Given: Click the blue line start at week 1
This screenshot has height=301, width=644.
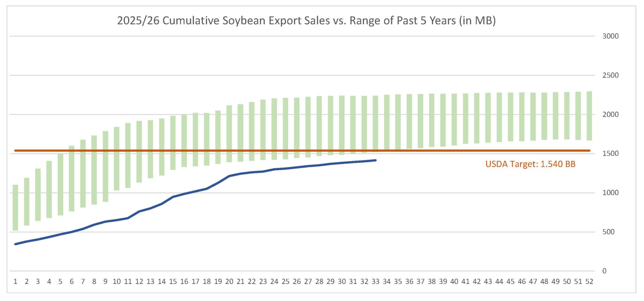Looking at the screenshot, I should (15, 244).
